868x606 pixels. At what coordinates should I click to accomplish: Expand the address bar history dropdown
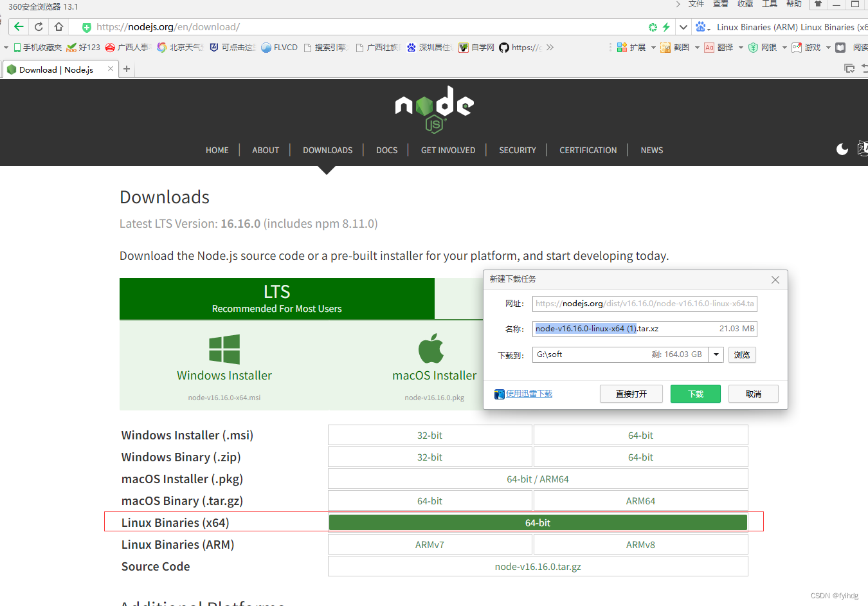click(683, 27)
